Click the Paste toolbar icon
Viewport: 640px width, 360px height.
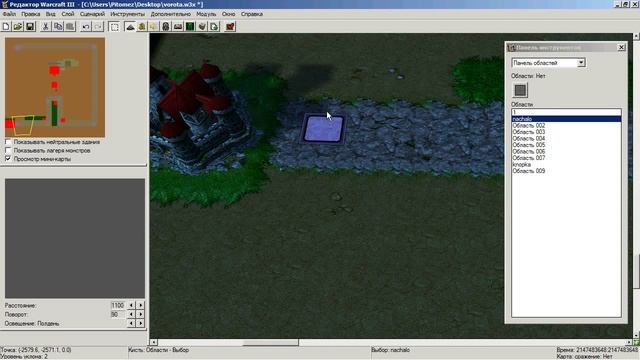(70, 27)
